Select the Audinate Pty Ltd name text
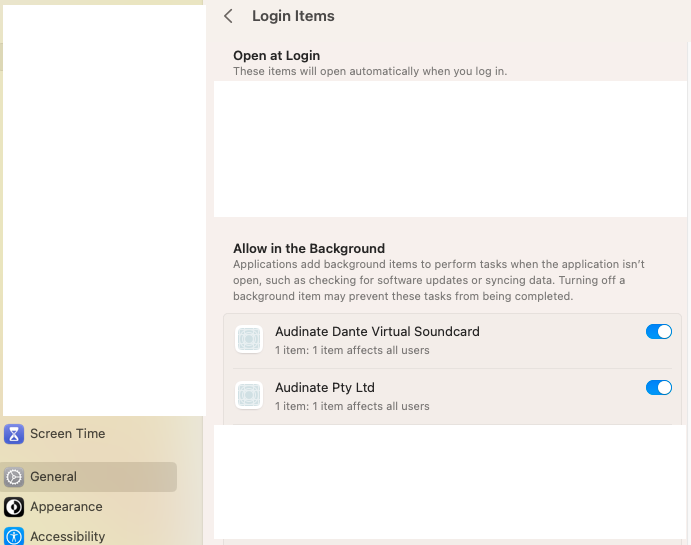The width and height of the screenshot is (691, 545). 324,388
